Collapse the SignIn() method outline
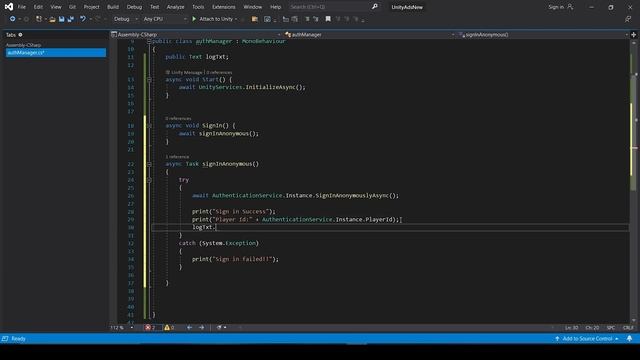The image size is (640, 360). pyautogui.click(x=149, y=126)
